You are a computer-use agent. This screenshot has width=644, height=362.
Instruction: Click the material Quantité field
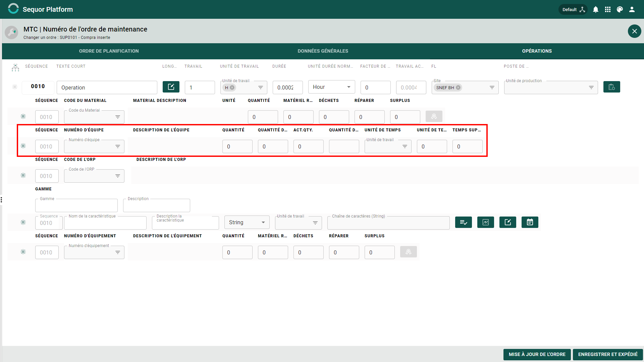click(x=263, y=117)
